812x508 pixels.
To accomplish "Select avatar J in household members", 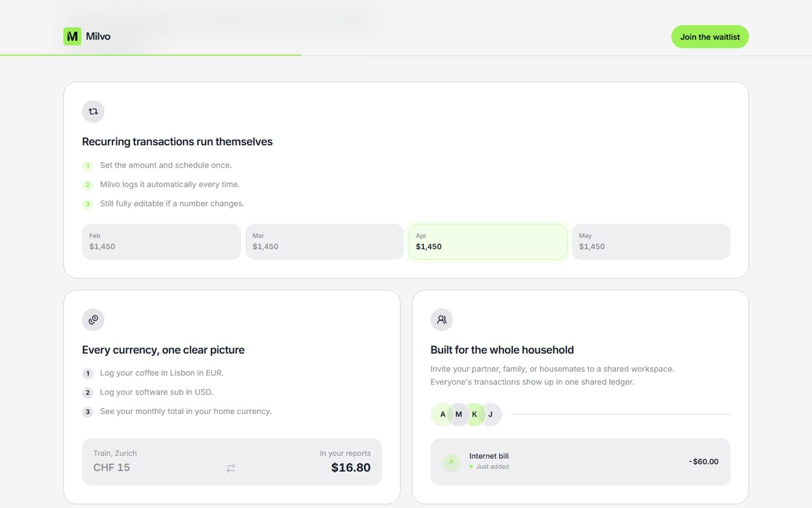I will coord(490,414).
